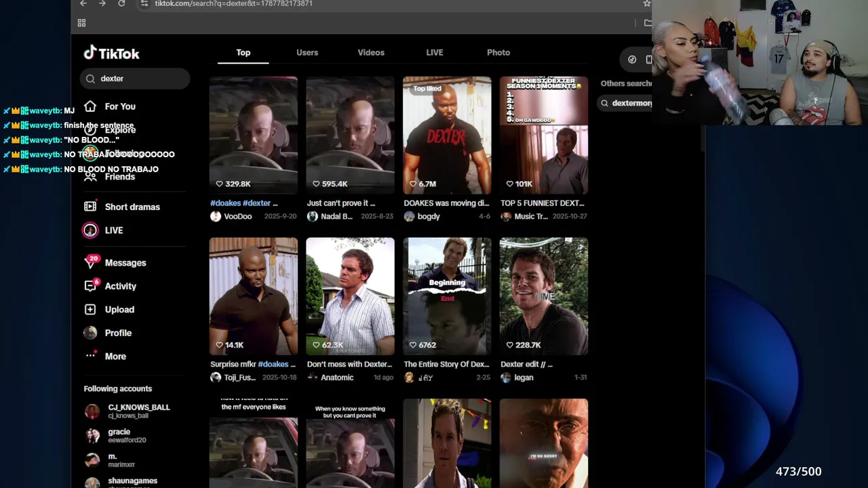Screen dimensions: 868x488
Task: Click the caption 'TOP 5 FUNNIEST DEXT...'
Action: pyautogui.click(x=542, y=203)
